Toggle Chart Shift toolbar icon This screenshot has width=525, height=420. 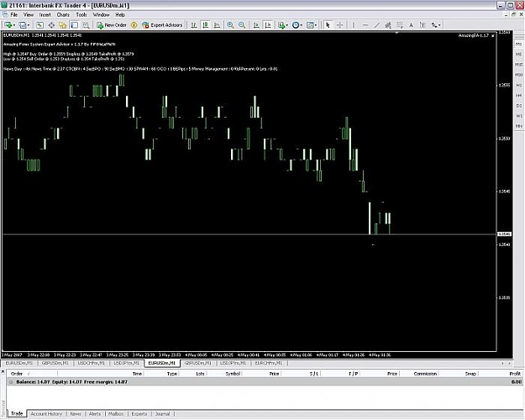(x=268, y=25)
